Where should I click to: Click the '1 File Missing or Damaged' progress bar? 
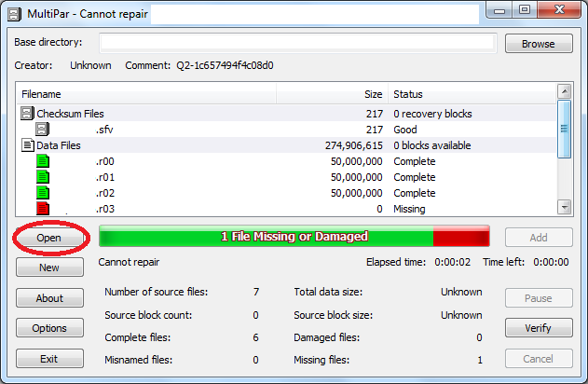click(294, 236)
